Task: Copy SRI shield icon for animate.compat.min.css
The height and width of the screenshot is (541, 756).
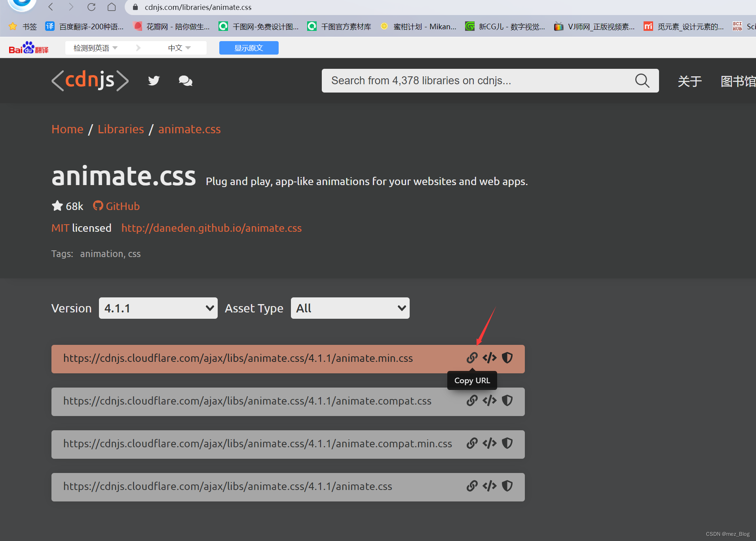Action: pyautogui.click(x=507, y=443)
